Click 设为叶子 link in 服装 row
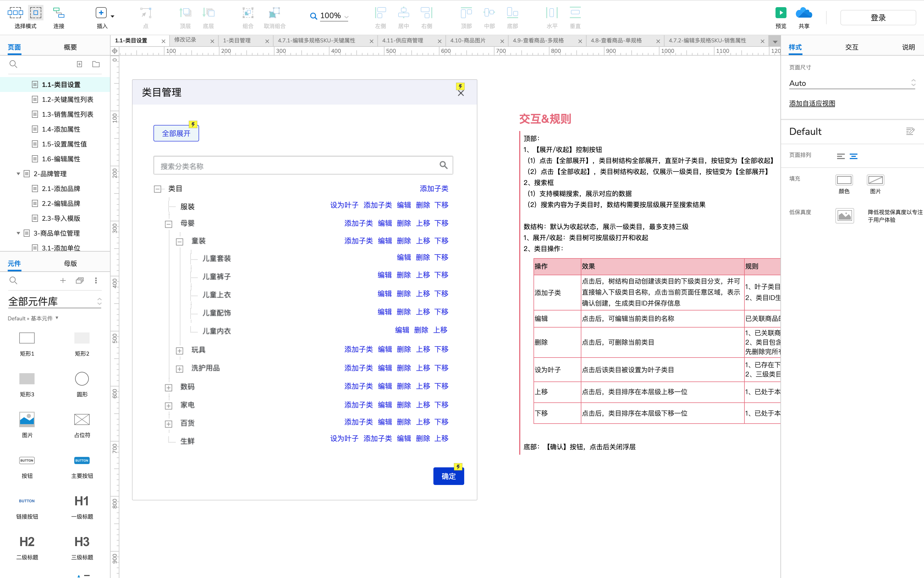This screenshot has width=924, height=578. point(344,205)
